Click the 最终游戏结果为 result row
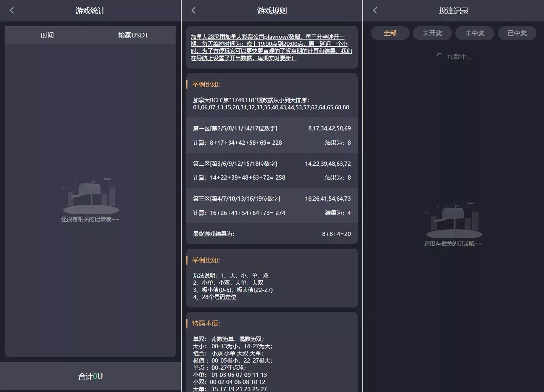Screen dimensions: 544x392 272,234
